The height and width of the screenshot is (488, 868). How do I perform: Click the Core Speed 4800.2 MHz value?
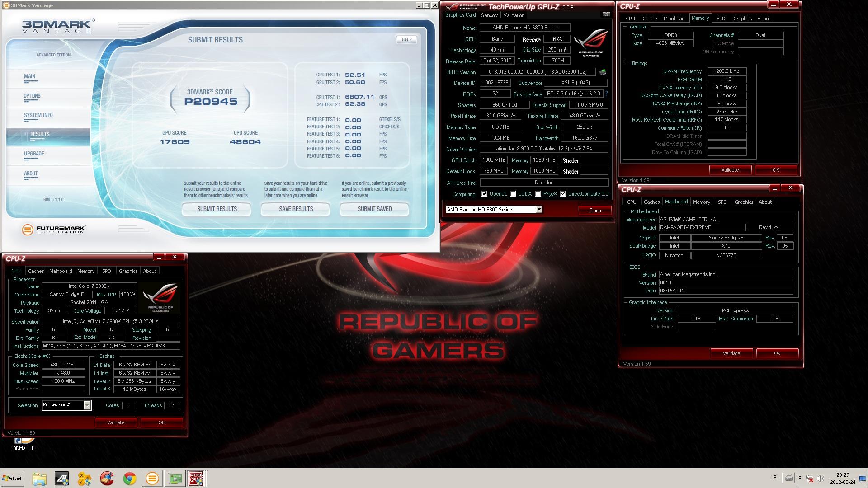coord(63,365)
